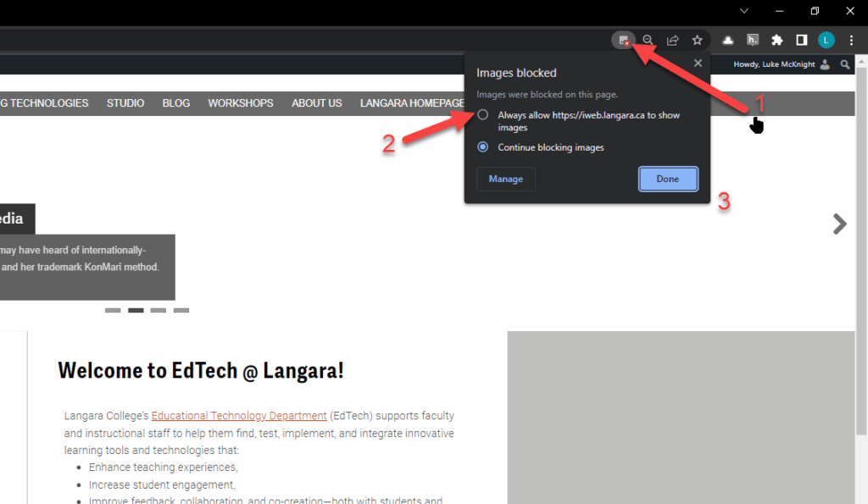Bookmark this page with the star icon

697,40
